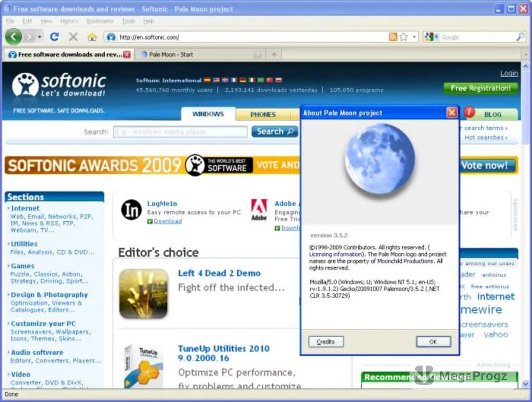The height and width of the screenshot is (402, 532).
Task: Open TuneUp Utilities 2010 link
Action: click(x=224, y=353)
